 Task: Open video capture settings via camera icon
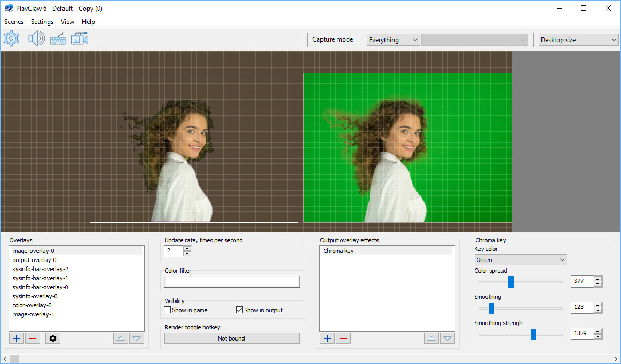click(79, 38)
